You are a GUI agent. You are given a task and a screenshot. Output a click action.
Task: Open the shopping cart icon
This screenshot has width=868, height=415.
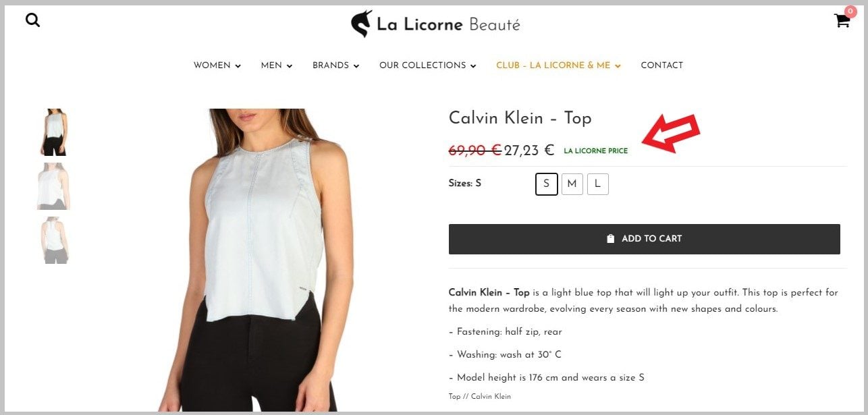click(x=842, y=21)
